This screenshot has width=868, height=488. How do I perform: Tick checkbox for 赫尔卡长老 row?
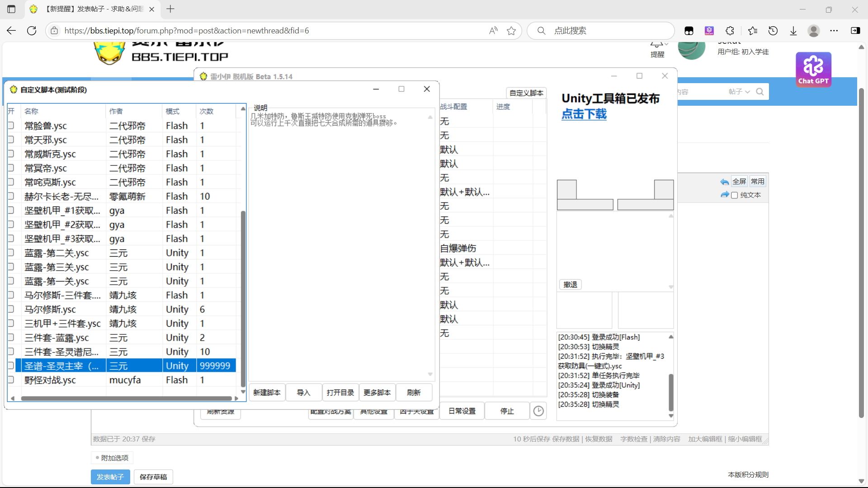[x=11, y=196]
